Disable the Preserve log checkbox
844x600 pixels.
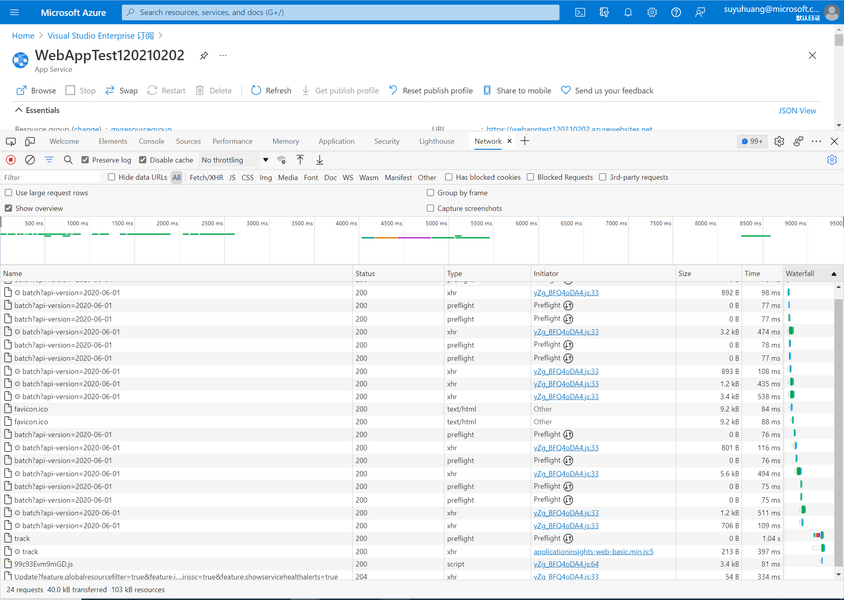(85, 160)
